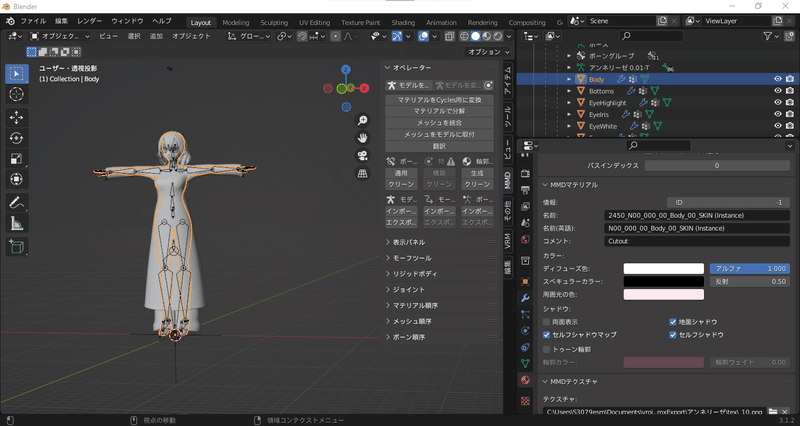Expand the 表示パネル section
This screenshot has height=426, width=800.
(409, 242)
